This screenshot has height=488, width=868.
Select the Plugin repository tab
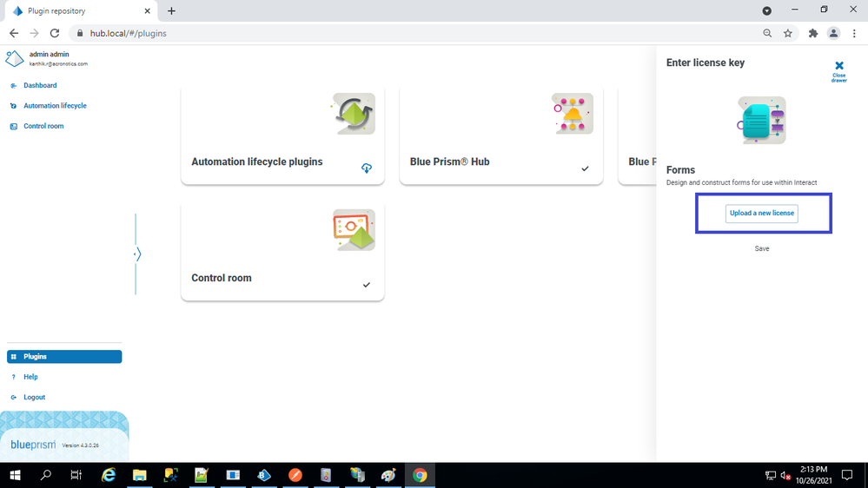click(82, 11)
